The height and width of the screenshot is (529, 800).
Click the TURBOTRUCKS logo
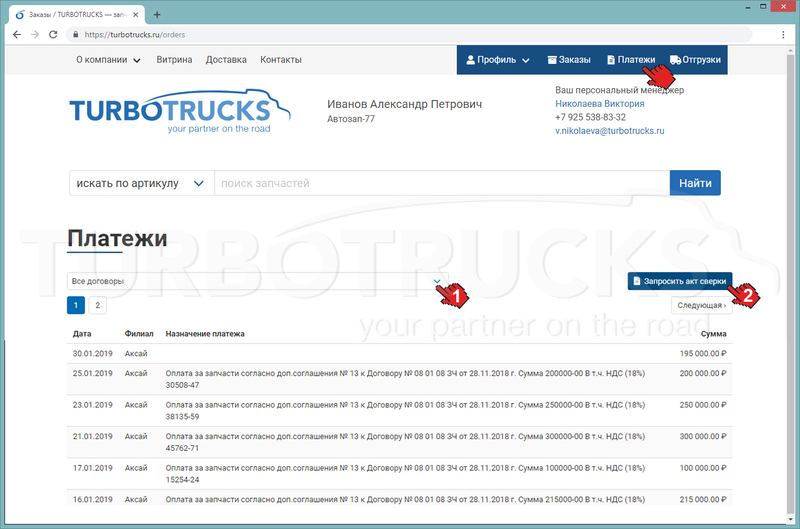[180, 112]
